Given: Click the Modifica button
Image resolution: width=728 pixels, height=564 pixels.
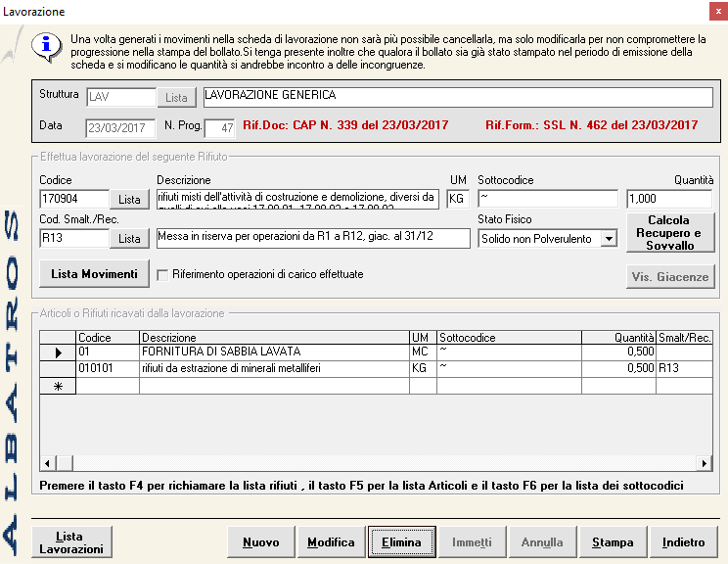Looking at the screenshot, I should point(331,542).
